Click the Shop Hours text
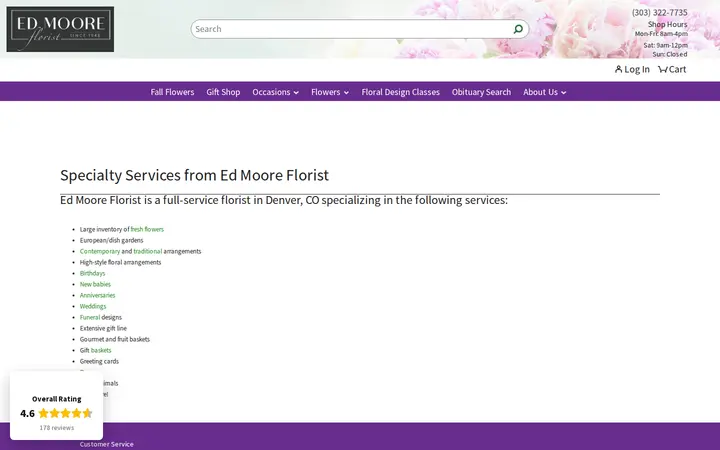This screenshot has width=720, height=450. click(668, 24)
